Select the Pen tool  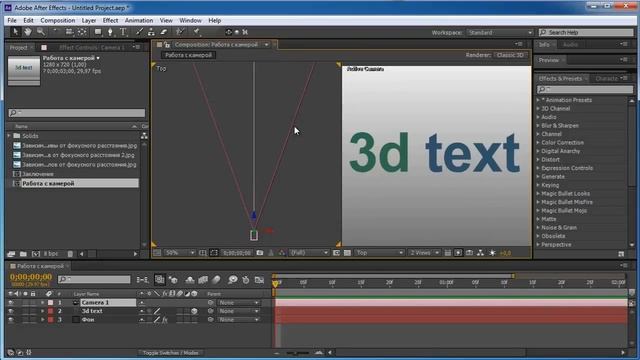(110, 32)
